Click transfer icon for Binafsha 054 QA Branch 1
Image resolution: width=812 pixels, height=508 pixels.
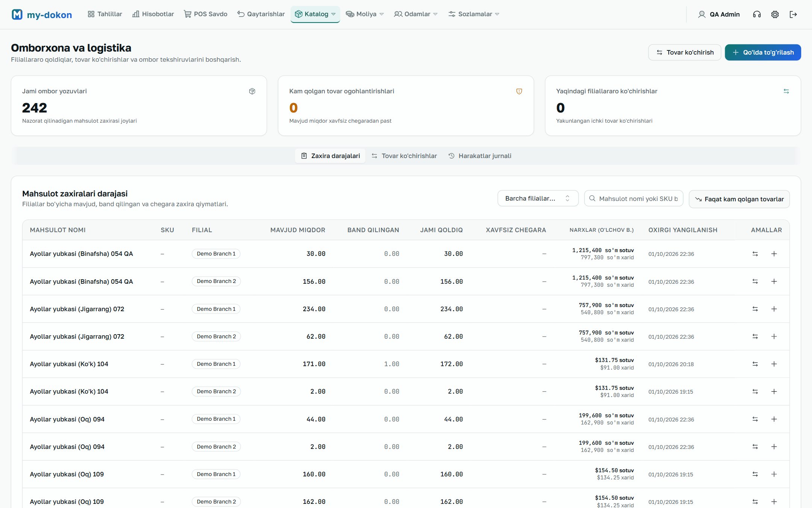coord(755,254)
